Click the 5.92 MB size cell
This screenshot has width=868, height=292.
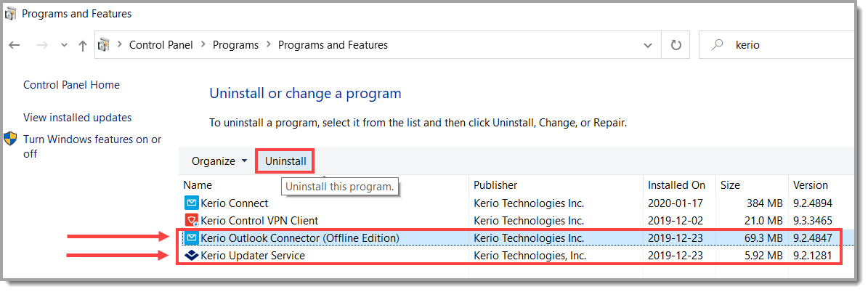click(763, 256)
